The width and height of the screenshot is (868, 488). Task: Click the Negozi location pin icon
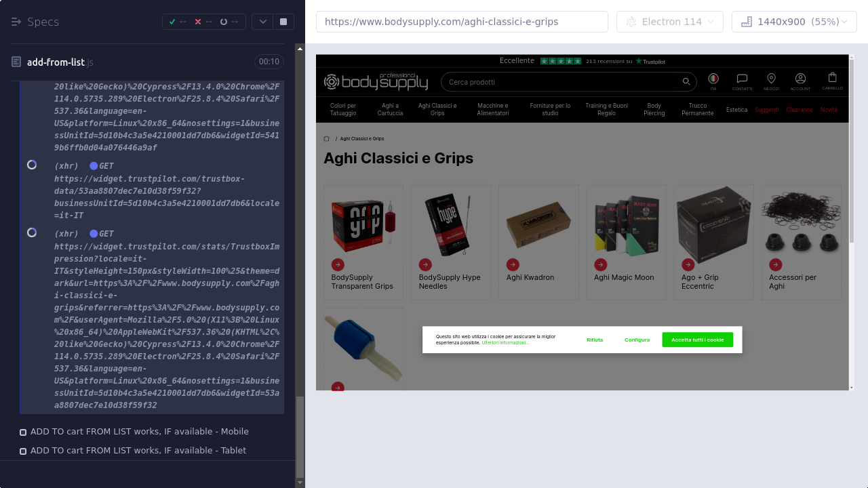click(x=771, y=79)
